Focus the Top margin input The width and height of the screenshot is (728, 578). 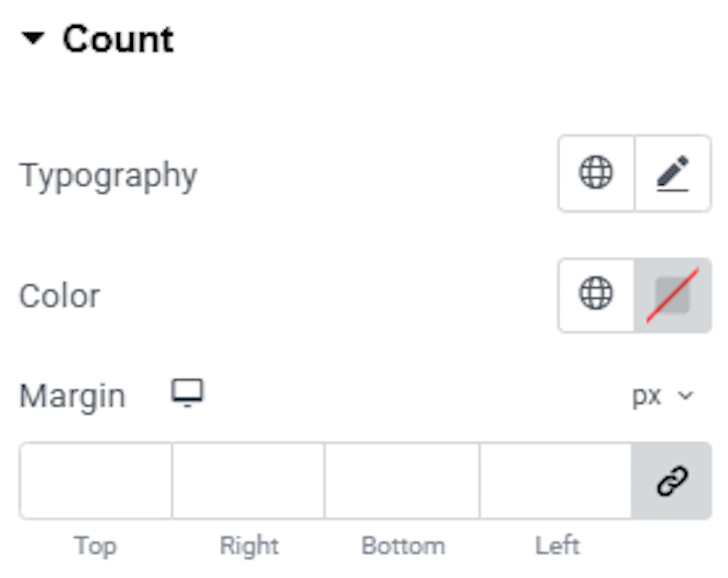click(96, 480)
